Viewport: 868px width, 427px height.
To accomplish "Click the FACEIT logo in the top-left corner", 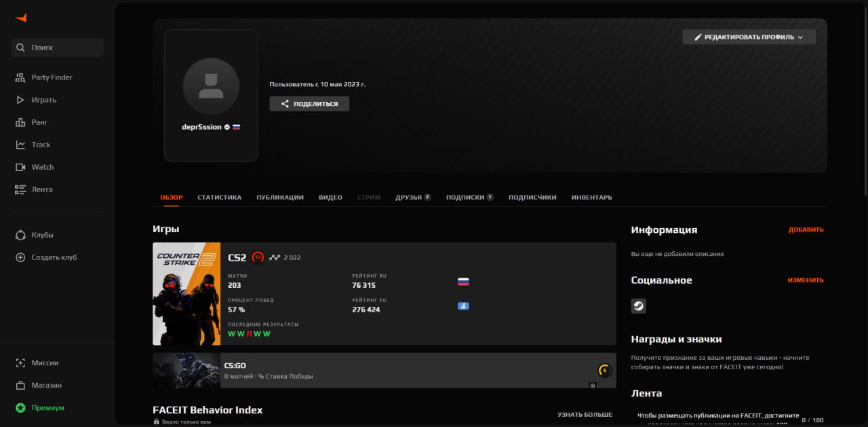I will coord(20,17).
